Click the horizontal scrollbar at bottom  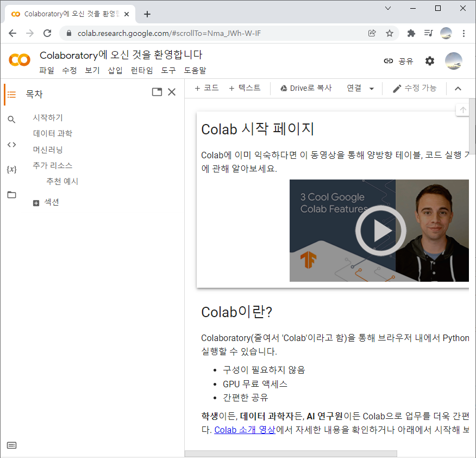(x=291, y=454)
